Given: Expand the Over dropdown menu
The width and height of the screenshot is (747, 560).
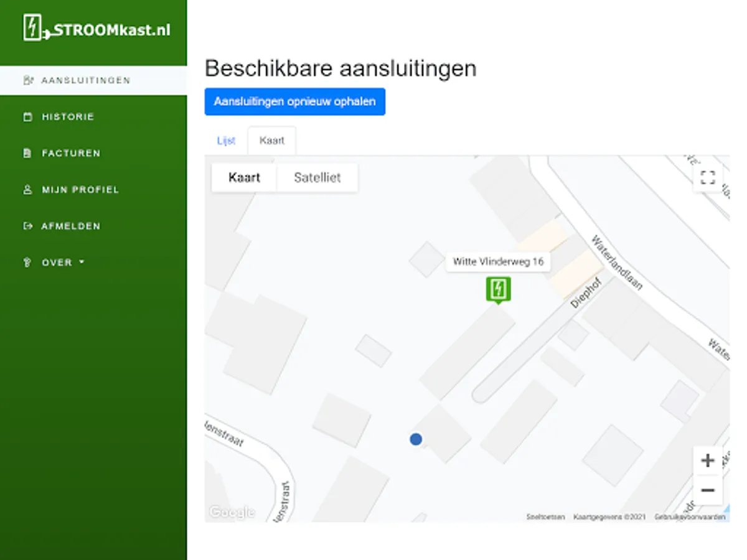Looking at the screenshot, I should pyautogui.click(x=62, y=263).
